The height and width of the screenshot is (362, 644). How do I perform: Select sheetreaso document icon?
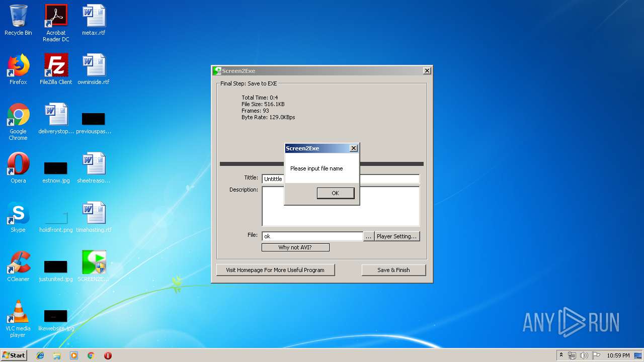94,168
